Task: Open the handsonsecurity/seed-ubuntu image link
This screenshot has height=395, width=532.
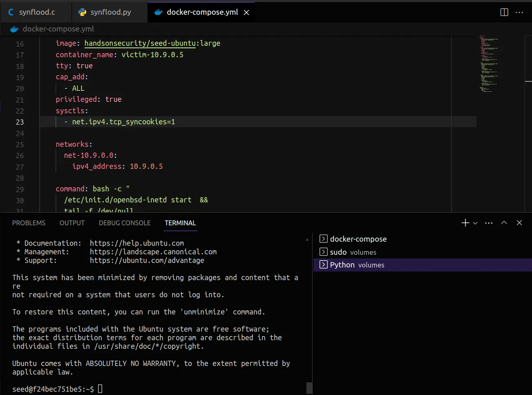Action: [x=140, y=43]
